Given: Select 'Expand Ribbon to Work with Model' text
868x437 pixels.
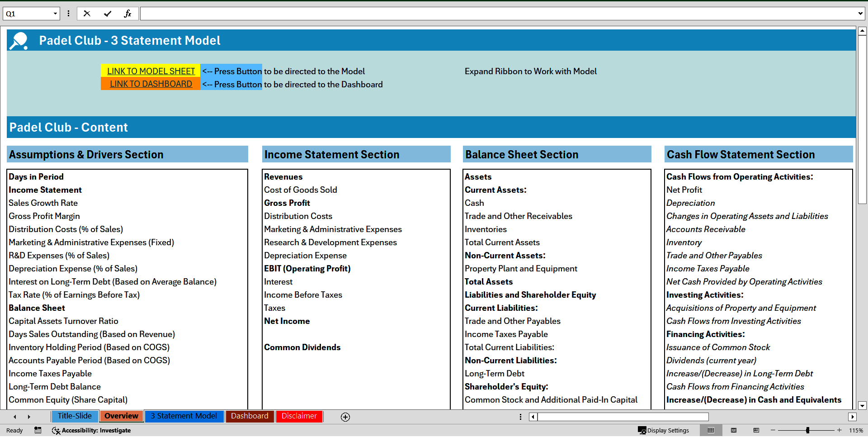Looking at the screenshot, I should pyautogui.click(x=531, y=71).
